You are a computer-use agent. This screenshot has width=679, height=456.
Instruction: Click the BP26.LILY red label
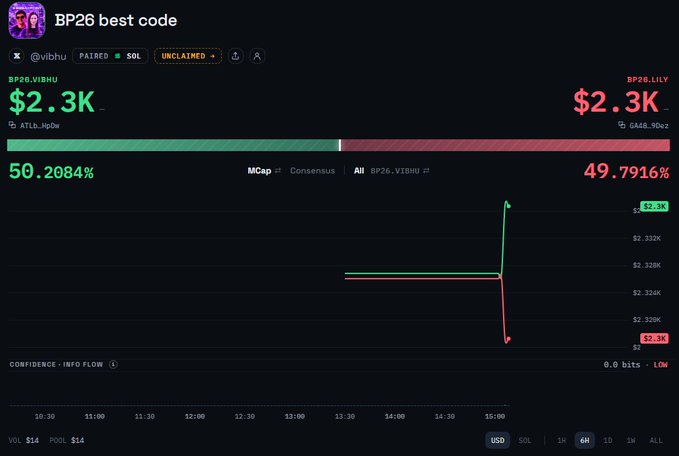(x=647, y=80)
